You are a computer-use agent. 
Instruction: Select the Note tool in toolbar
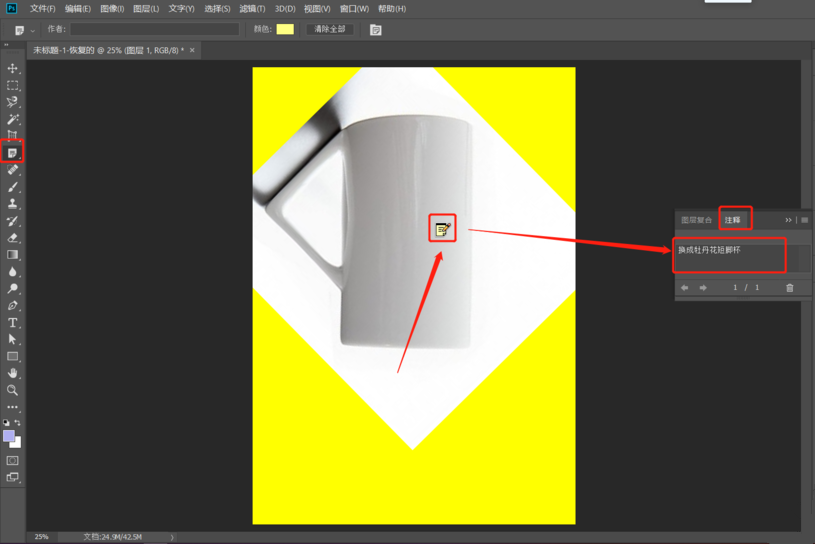[13, 153]
